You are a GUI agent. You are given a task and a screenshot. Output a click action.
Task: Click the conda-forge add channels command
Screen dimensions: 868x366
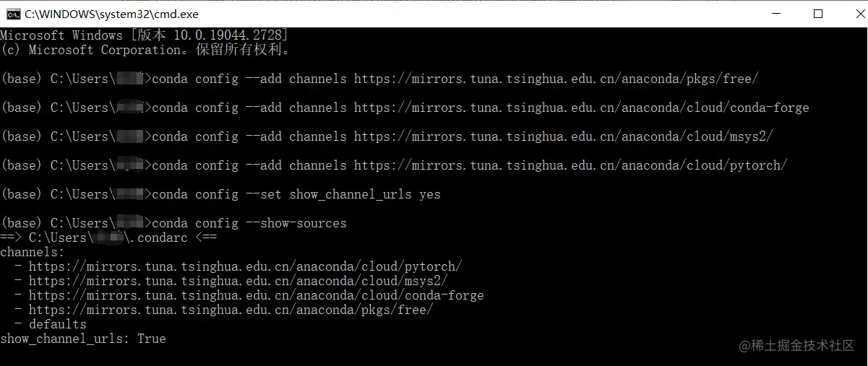(405, 108)
